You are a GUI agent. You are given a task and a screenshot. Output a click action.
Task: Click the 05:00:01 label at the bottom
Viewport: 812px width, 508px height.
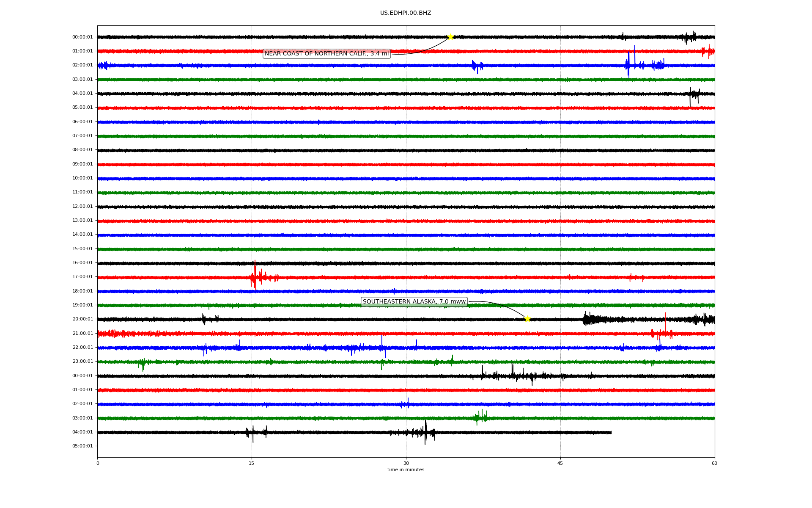point(82,446)
